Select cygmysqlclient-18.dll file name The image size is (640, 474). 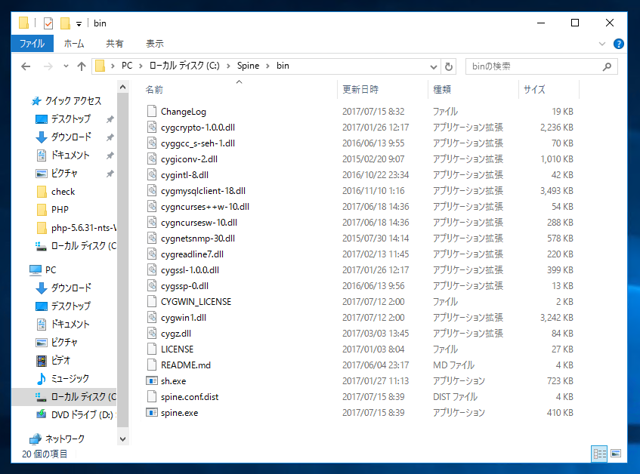point(203,191)
